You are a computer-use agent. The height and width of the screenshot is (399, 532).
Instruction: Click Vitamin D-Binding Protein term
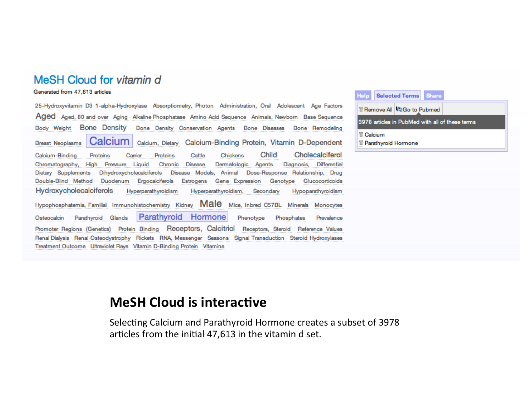(x=165, y=246)
